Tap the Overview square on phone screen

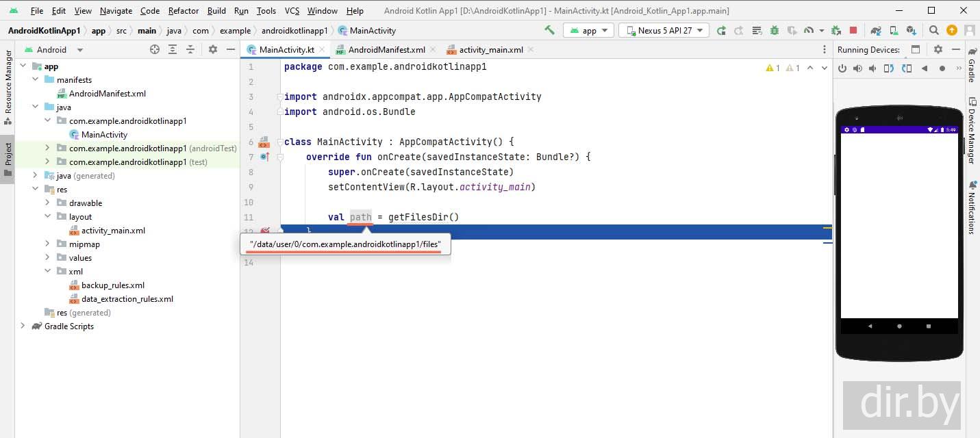tap(929, 326)
